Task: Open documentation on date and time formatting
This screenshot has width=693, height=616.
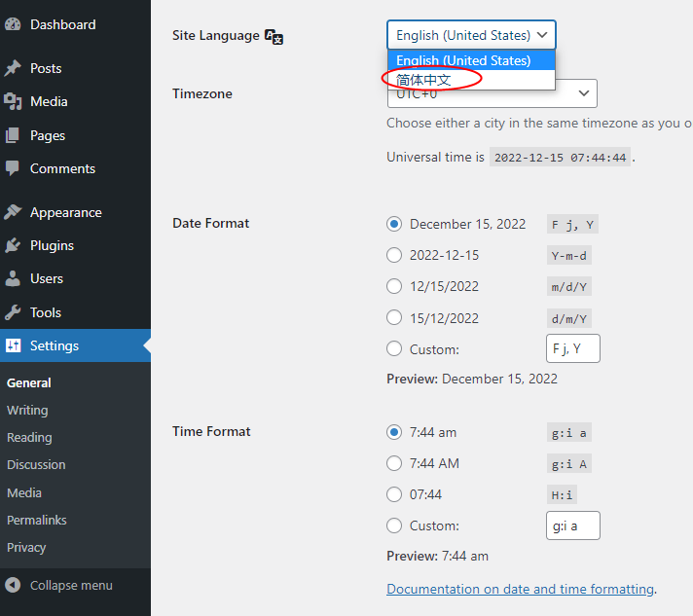Action: (x=520, y=589)
